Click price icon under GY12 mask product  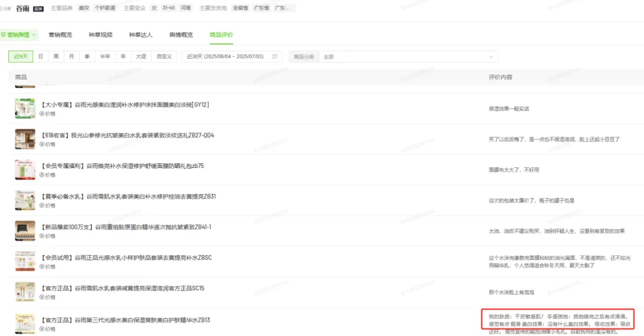42,114
